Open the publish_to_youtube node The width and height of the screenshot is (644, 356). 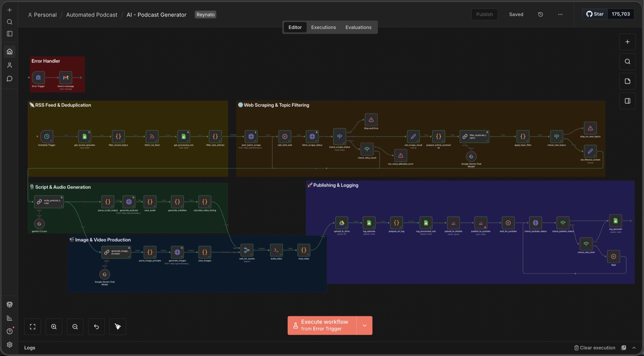481,223
